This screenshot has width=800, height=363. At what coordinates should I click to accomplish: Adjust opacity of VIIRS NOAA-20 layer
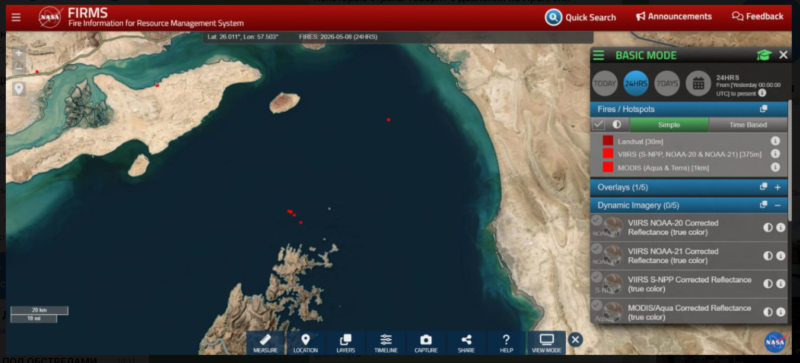pyautogui.click(x=768, y=228)
